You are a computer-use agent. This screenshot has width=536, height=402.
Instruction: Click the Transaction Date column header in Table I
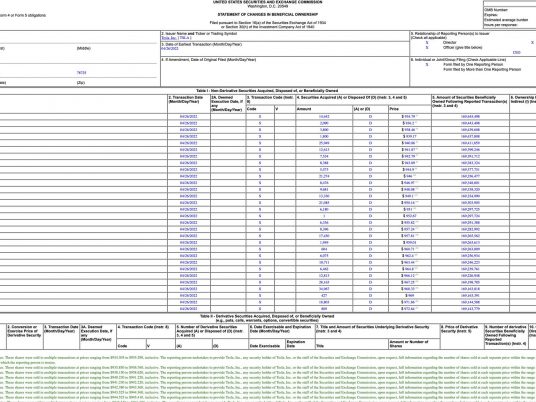coord(189,104)
